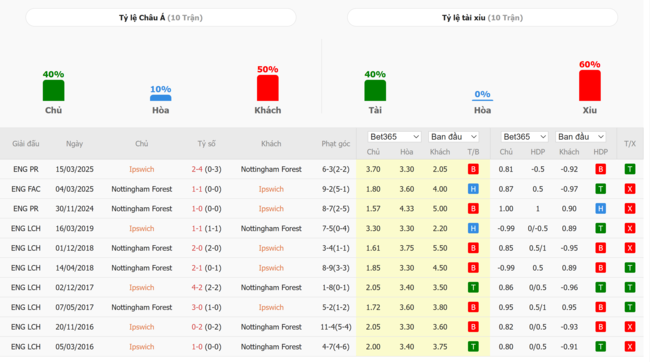Open the first Ban đầu odds dropdown
This screenshot has height=362, width=650.
click(x=454, y=136)
